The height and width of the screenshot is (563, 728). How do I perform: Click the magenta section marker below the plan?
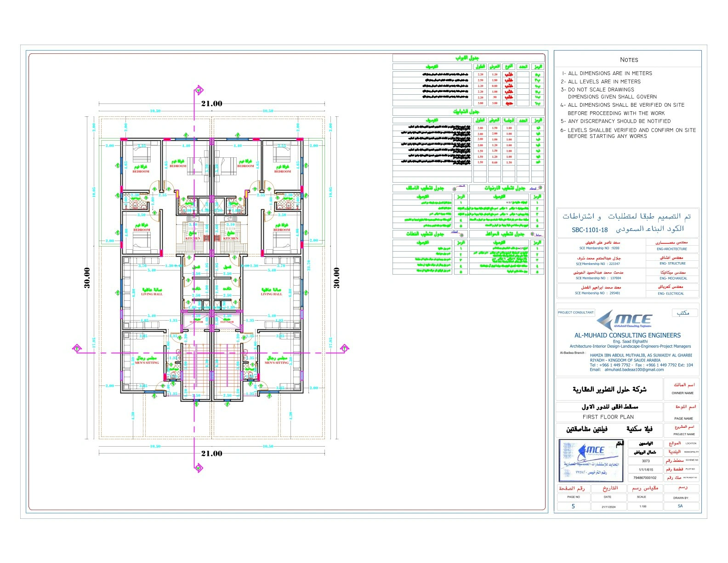tap(199, 468)
